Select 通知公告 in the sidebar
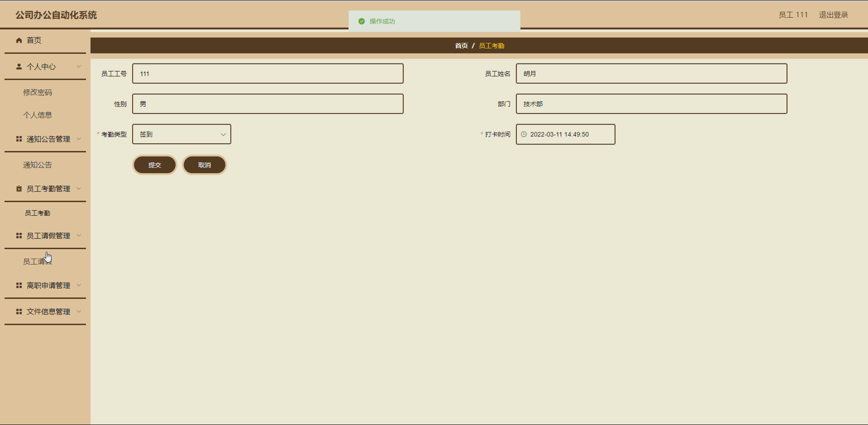This screenshot has height=425, width=868. (38, 165)
